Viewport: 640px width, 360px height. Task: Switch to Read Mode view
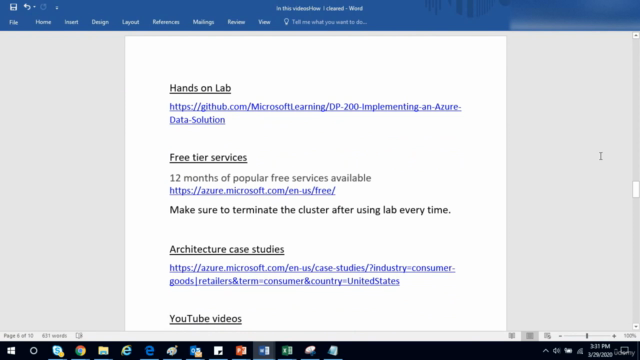point(512,336)
